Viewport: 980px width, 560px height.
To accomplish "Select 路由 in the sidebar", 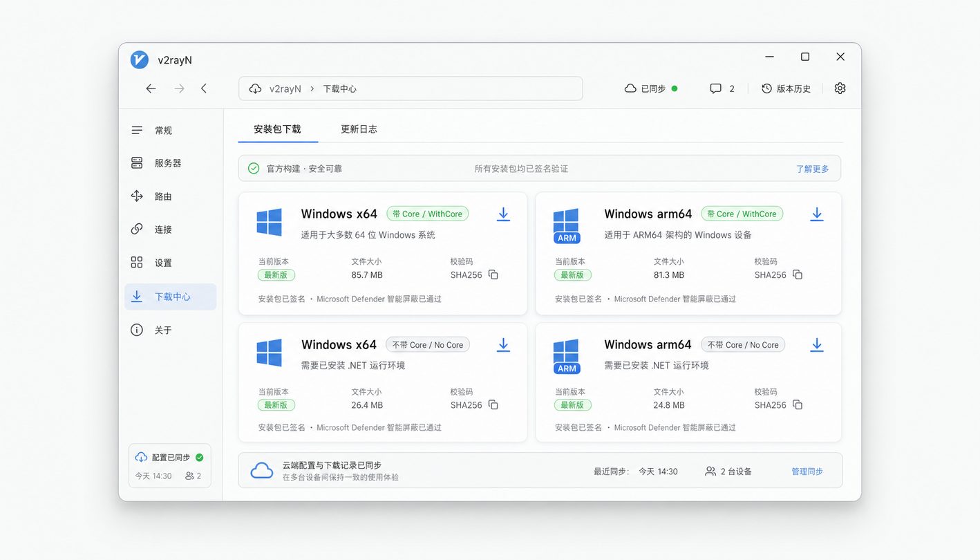I will (x=170, y=196).
